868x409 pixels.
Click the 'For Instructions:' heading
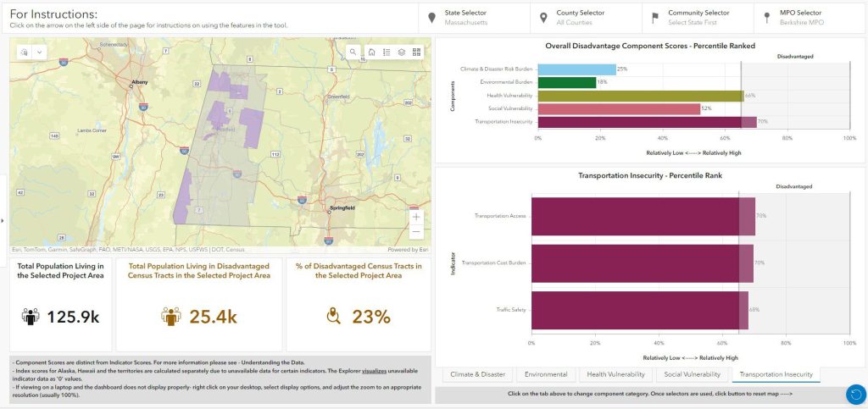coord(53,14)
